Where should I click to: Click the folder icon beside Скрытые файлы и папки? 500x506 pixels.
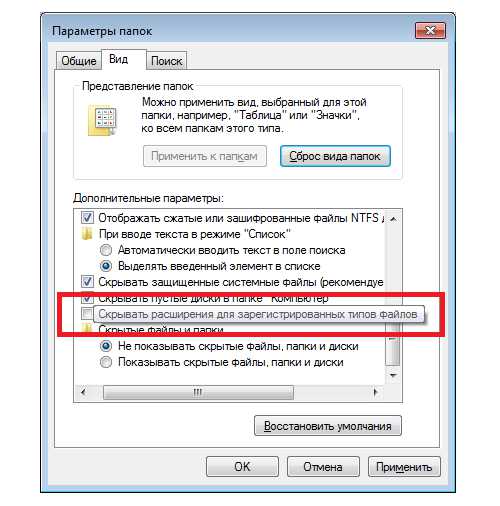87,329
